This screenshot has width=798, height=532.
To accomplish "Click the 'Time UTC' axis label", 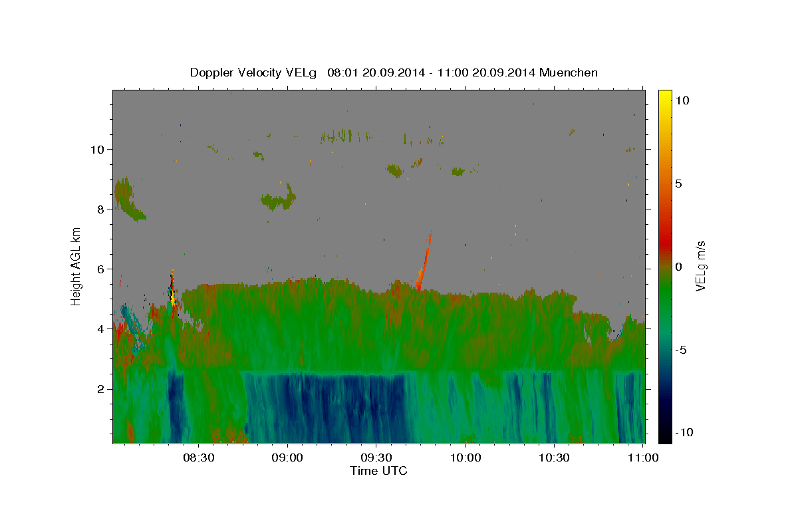I will (x=378, y=471).
